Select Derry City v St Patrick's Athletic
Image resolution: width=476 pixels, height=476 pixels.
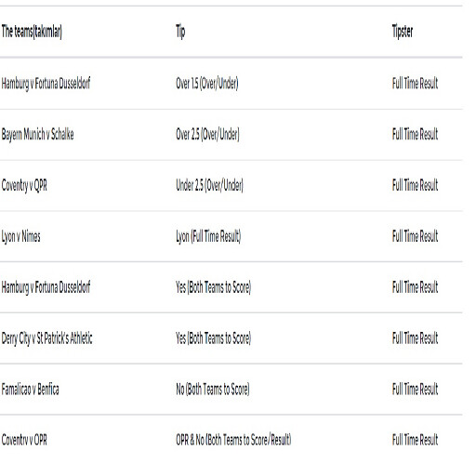click(x=46, y=338)
